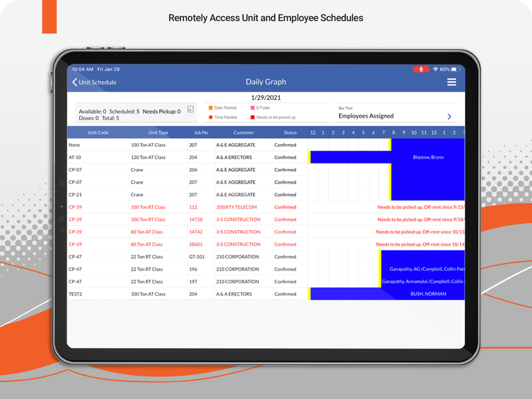Sort by Customer column header
The height and width of the screenshot is (399, 532).
tap(243, 132)
